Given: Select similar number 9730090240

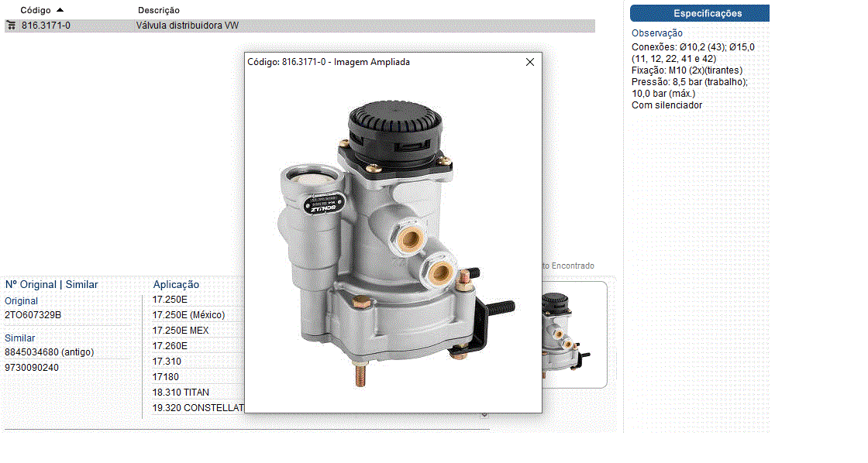Looking at the screenshot, I should point(32,368).
